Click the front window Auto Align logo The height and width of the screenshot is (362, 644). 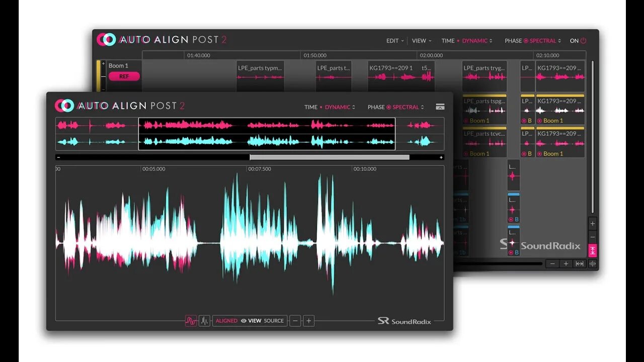(120, 106)
